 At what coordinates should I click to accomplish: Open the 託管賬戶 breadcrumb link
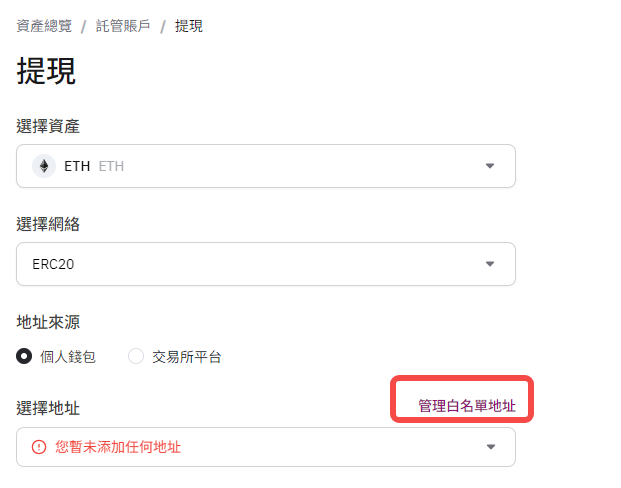click(123, 26)
